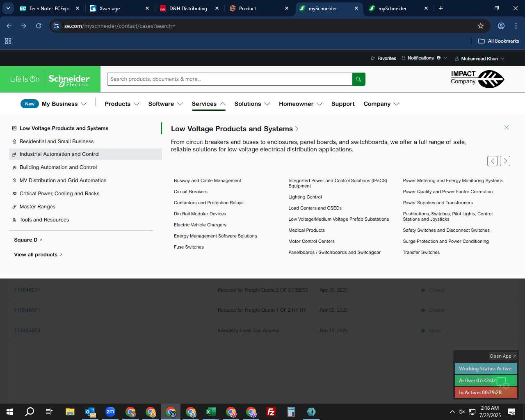Open File Explorer from the taskbar
The image size is (525, 420).
point(70,412)
